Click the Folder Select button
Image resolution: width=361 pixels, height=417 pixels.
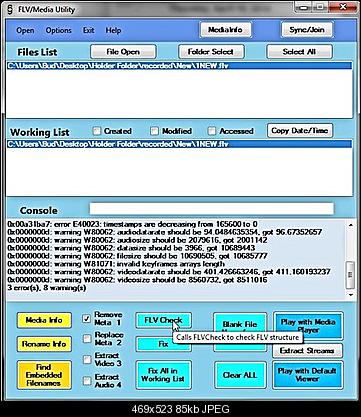pyautogui.click(x=211, y=52)
